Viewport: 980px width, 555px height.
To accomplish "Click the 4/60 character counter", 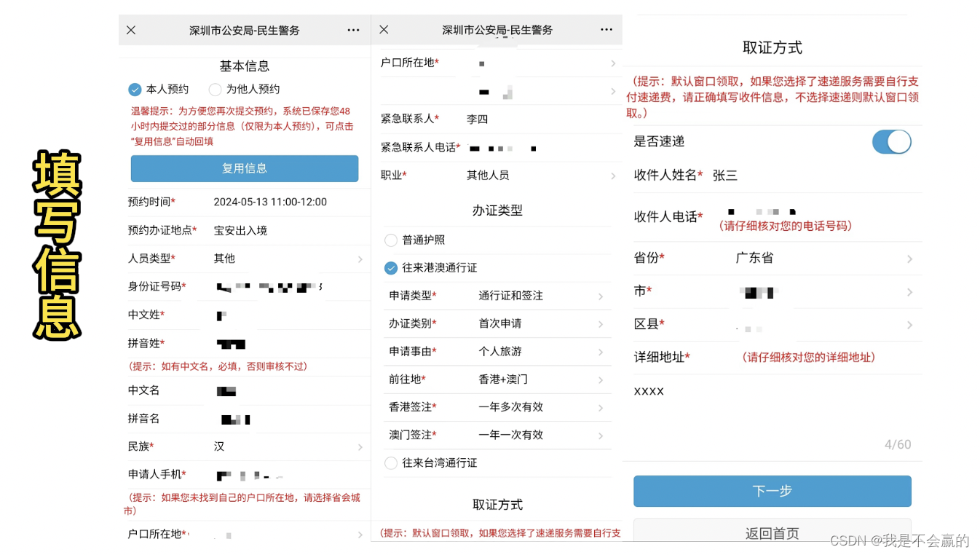I will (x=898, y=444).
